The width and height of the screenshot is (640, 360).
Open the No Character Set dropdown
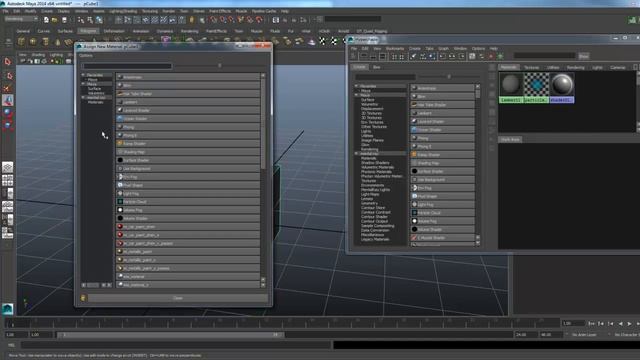[x=626, y=335]
